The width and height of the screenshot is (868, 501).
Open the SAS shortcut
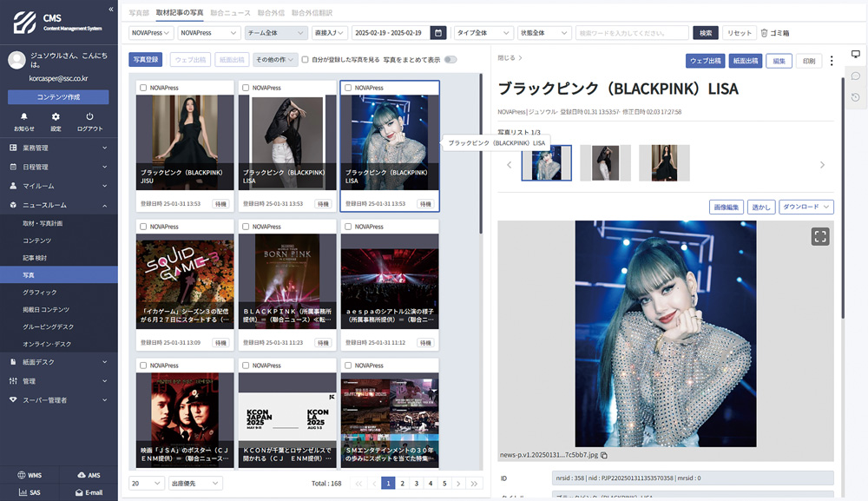(x=30, y=492)
